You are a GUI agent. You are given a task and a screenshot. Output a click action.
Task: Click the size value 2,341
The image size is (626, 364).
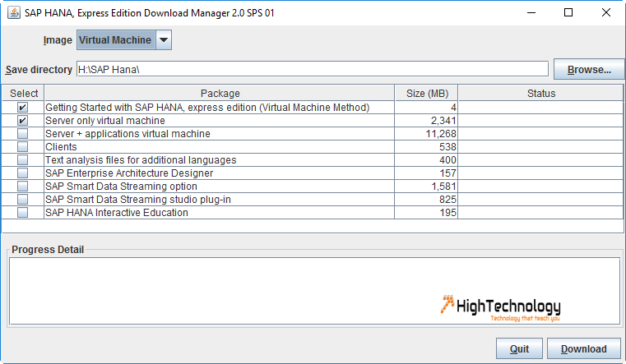point(443,121)
